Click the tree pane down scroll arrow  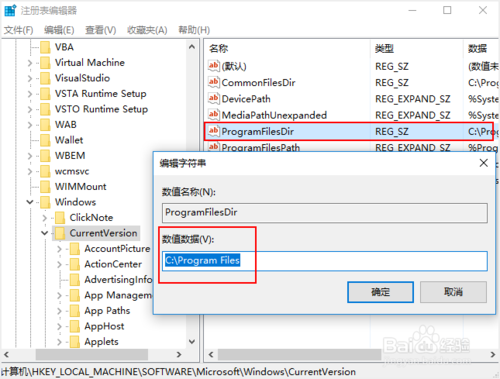click(192, 342)
